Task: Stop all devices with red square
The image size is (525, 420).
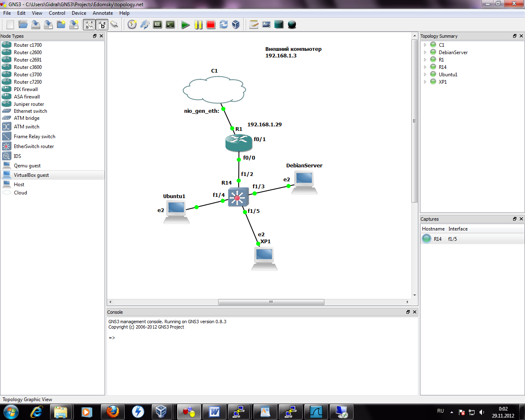Action: 211,25
